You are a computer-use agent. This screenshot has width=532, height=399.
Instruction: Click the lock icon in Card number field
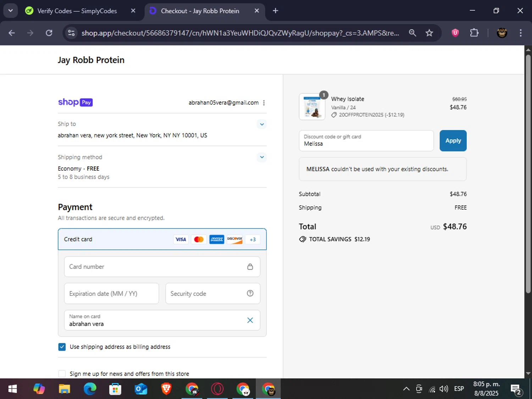pos(250,267)
